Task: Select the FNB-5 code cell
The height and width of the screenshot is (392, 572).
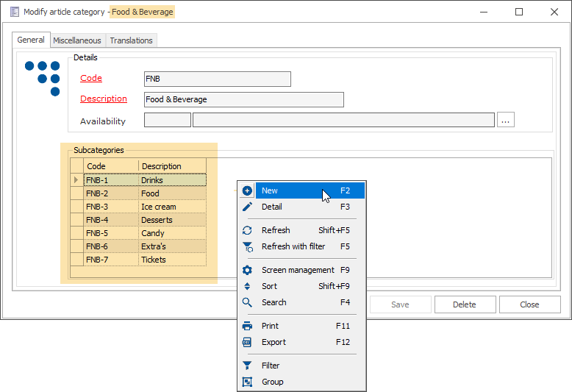Action: pos(111,233)
